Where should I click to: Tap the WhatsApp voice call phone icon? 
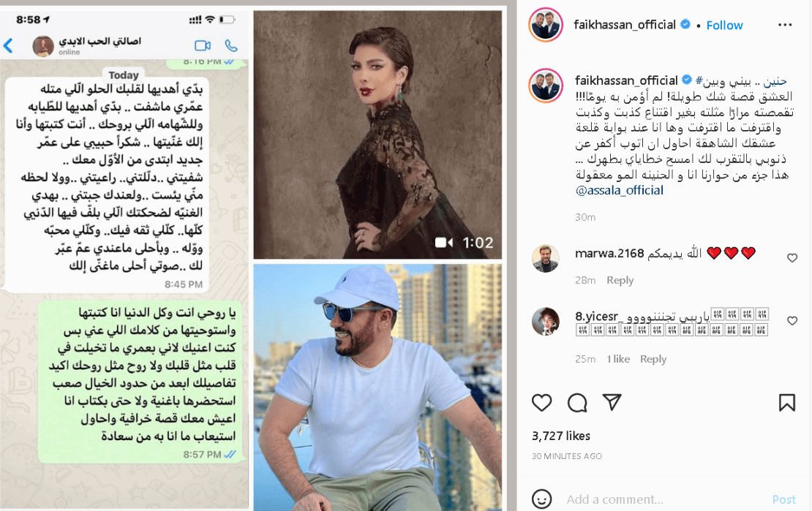click(231, 45)
